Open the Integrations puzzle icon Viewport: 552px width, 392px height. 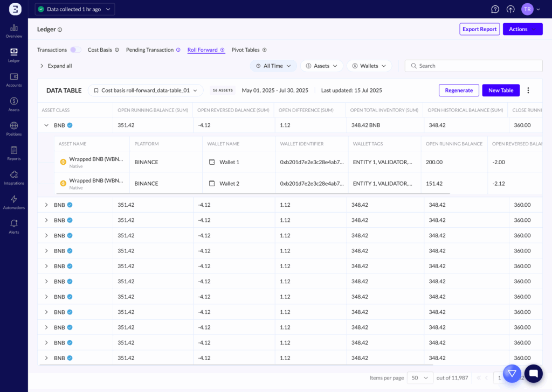(x=14, y=178)
